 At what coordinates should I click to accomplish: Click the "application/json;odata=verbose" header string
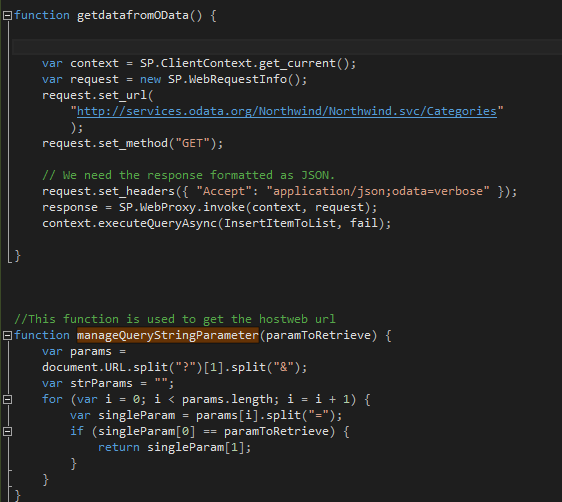[x=378, y=191]
